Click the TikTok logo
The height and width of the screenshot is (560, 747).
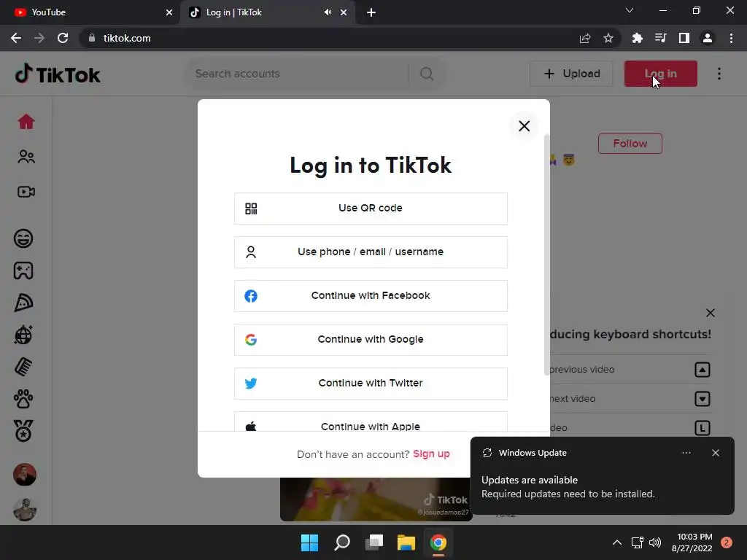point(58,74)
